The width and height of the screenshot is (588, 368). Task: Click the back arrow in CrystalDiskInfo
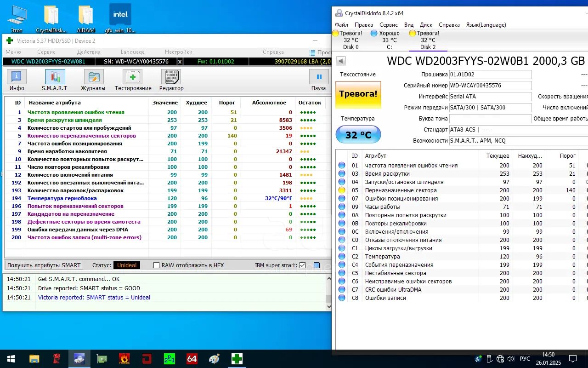[341, 61]
